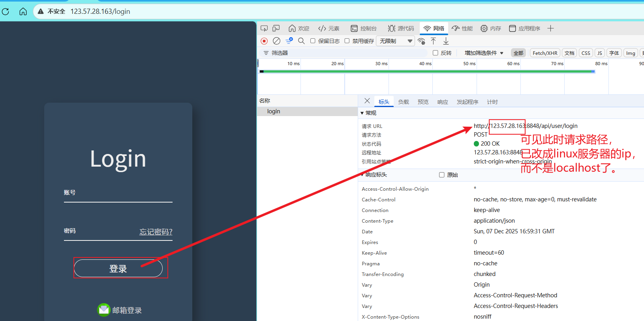The height and width of the screenshot is (321, 644).
Task: Enable preserve log (保留日志) checkbox
Action: click(313, 41)
